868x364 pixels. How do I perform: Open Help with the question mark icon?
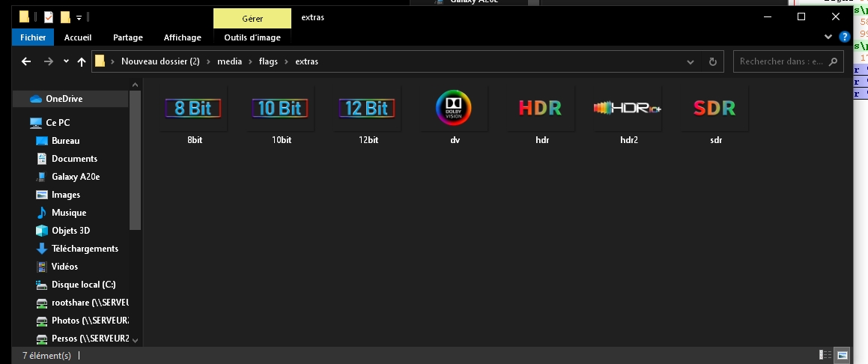pyautogui.click(x=844, y=37)
